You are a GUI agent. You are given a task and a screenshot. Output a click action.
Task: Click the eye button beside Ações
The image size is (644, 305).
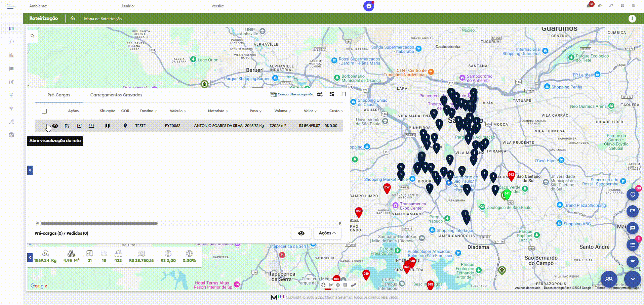click(301, 233)
